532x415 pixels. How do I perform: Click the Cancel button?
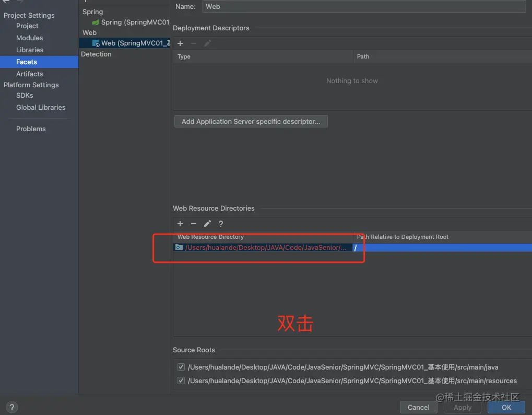click(418, 408)
